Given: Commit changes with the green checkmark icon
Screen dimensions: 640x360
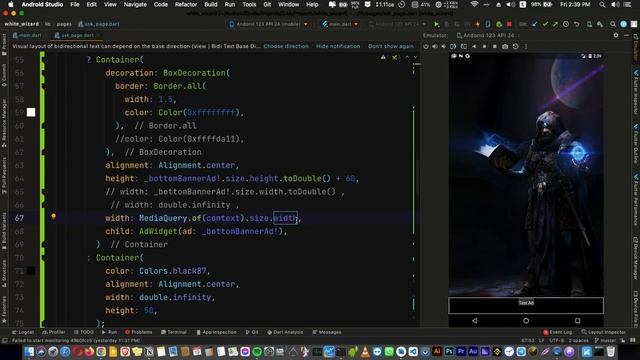Looking at the screenshot, I should [x=545, y=24].
